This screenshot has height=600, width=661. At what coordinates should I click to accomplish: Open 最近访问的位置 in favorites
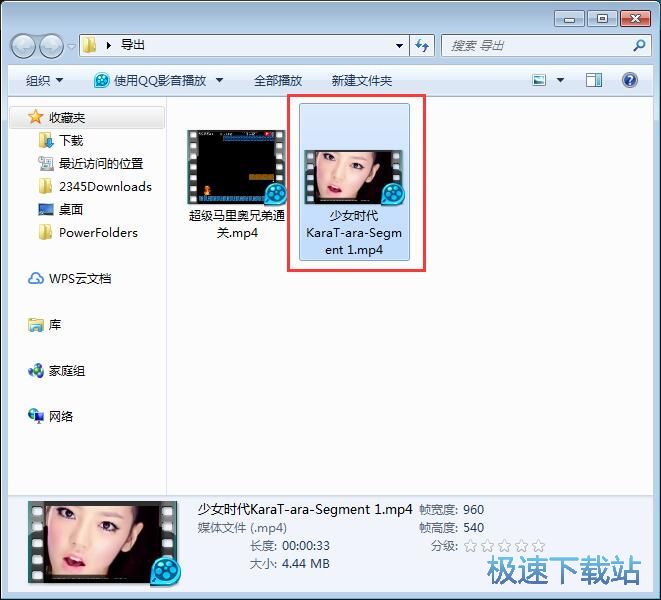pos(101,164)
